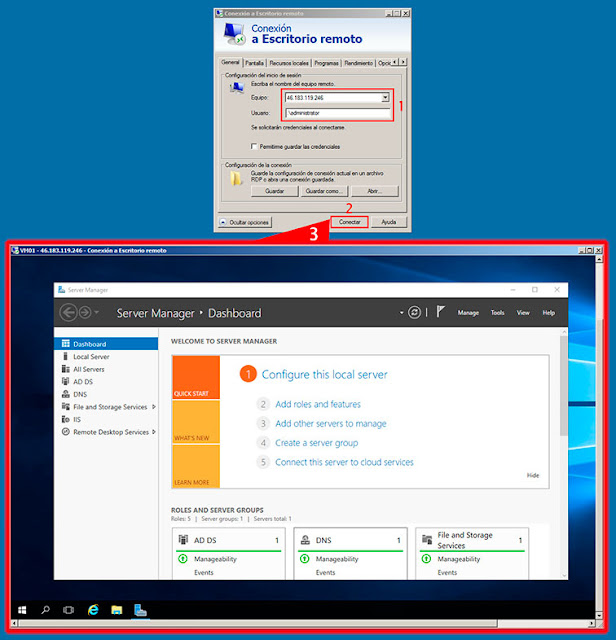
Task: Click the Usuario input field
Action: [x=338, y=113]
